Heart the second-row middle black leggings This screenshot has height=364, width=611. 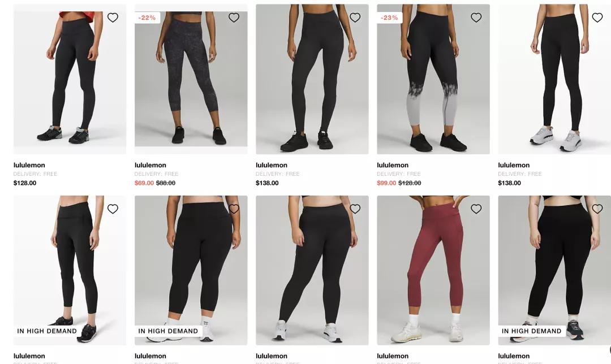(355, 209)
